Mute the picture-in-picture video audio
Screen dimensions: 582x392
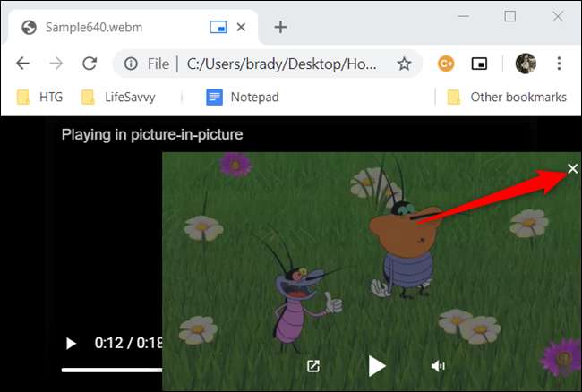pyautogui.click(x=438, y=366)
